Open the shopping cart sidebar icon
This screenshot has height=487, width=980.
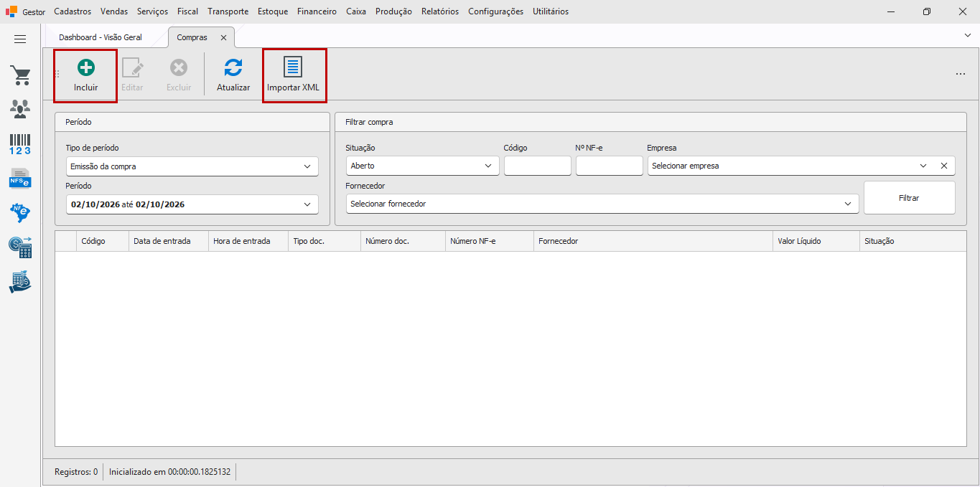[x=20, y=75]
